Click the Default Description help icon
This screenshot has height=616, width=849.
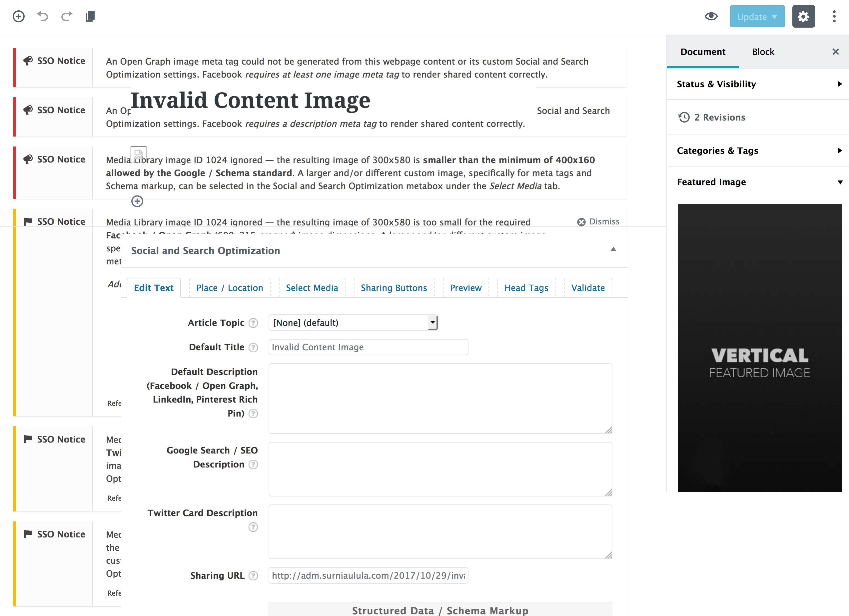254,413
